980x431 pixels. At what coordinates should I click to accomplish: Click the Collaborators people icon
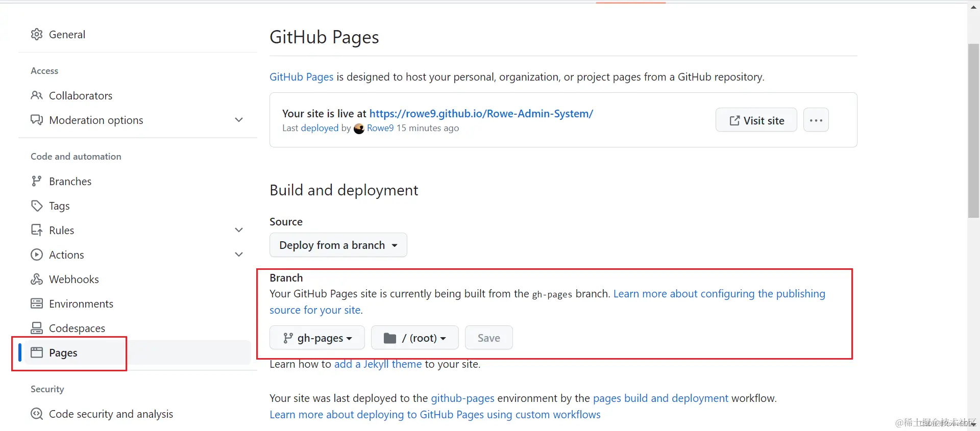click(37, 95)
